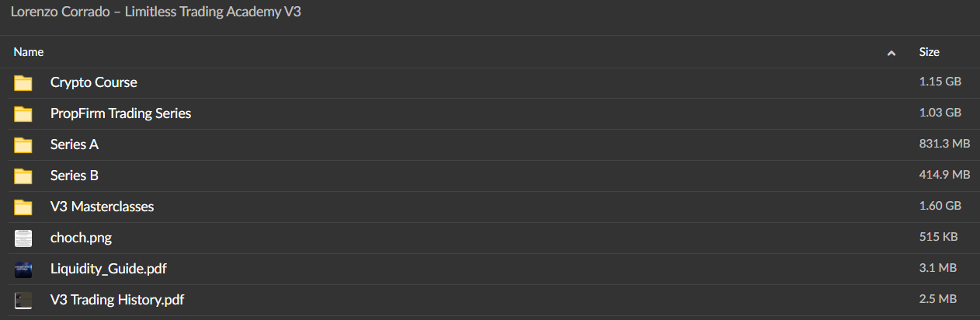
Task: Click the PropFirm Trading Series folder icon
Action: pos(23,114)
